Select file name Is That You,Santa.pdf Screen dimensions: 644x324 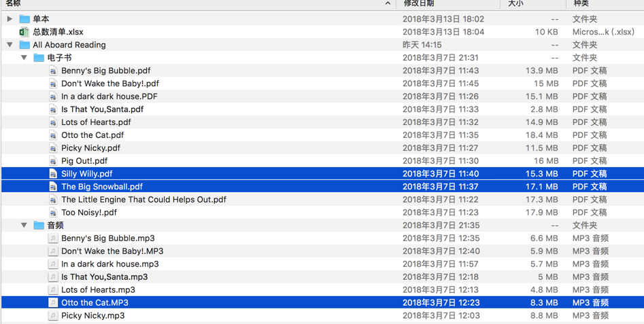tap(102, 109)
